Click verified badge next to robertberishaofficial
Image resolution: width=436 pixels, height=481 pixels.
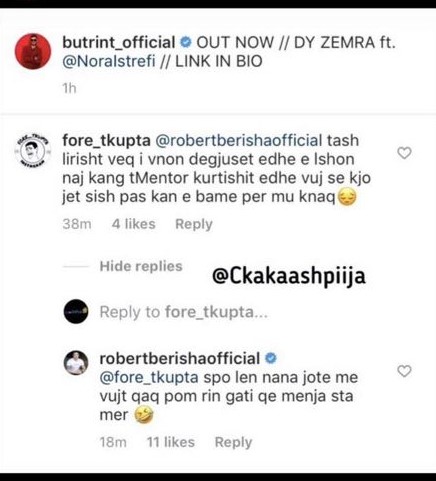[x=271, y=358]
